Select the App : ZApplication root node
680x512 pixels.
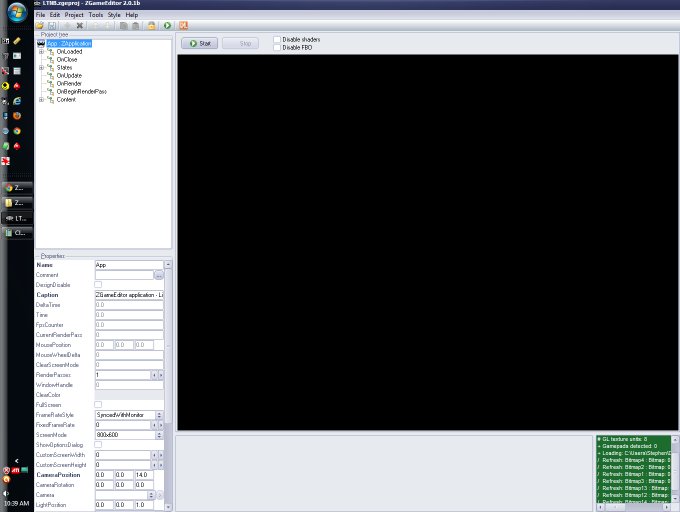click(x=69, y=43)
